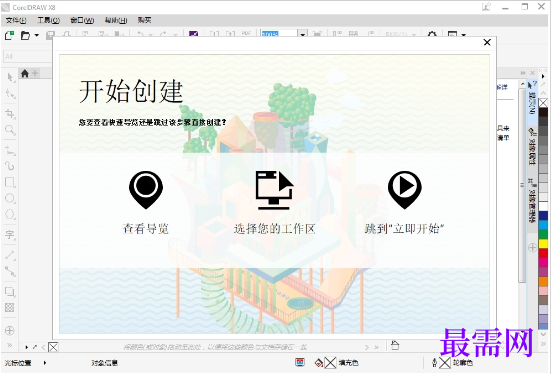Open the 购买 menu
Image resolution: width=552 pixels, height=374 pixels.
click(144, 20)
